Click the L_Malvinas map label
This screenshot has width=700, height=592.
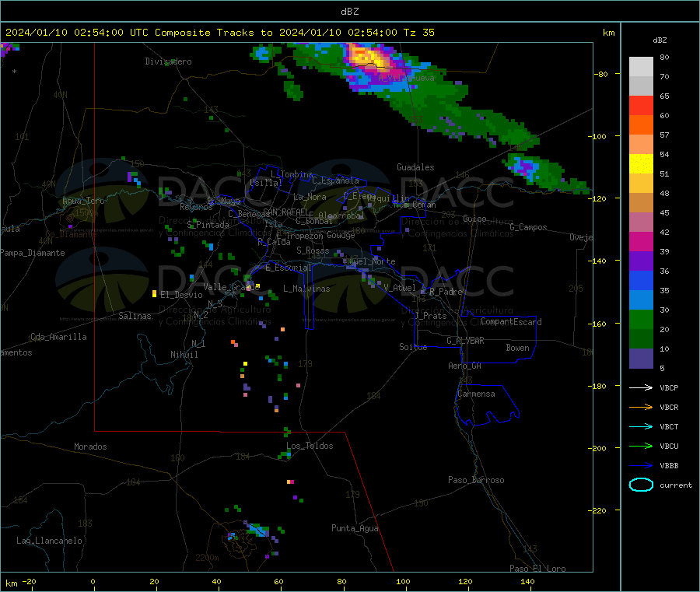point(306,289)
